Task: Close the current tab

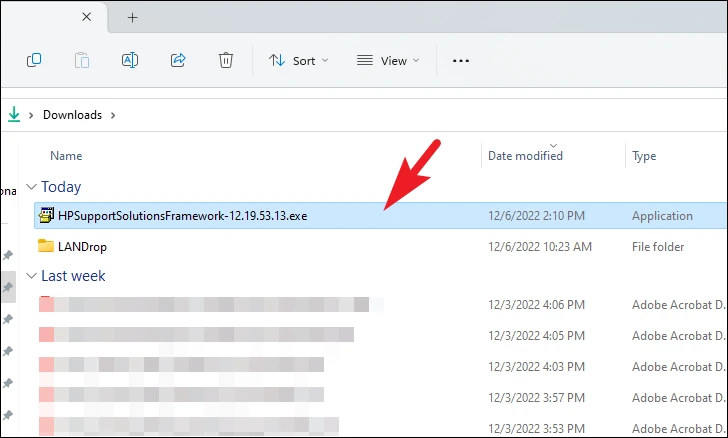Action: click(x=86, y=17)
